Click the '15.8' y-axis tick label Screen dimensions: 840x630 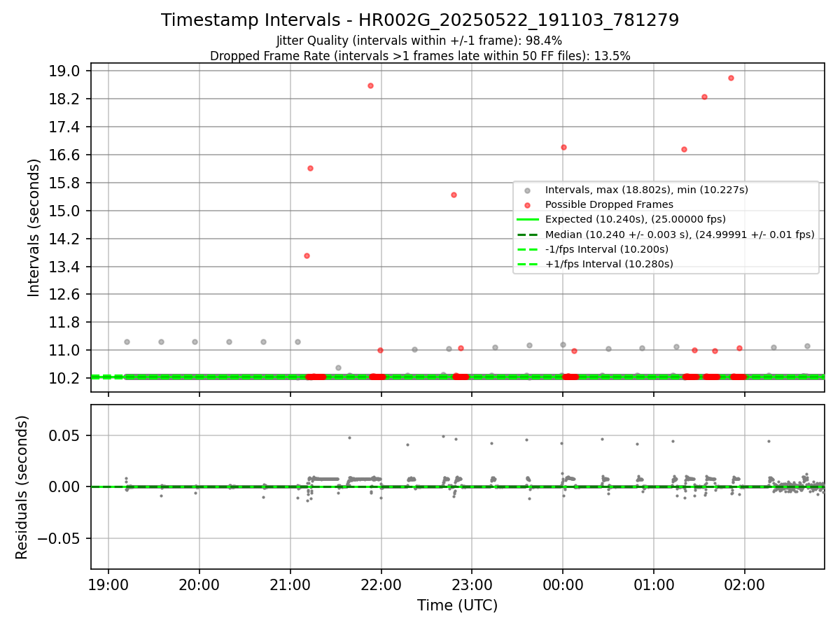point(66,183)
